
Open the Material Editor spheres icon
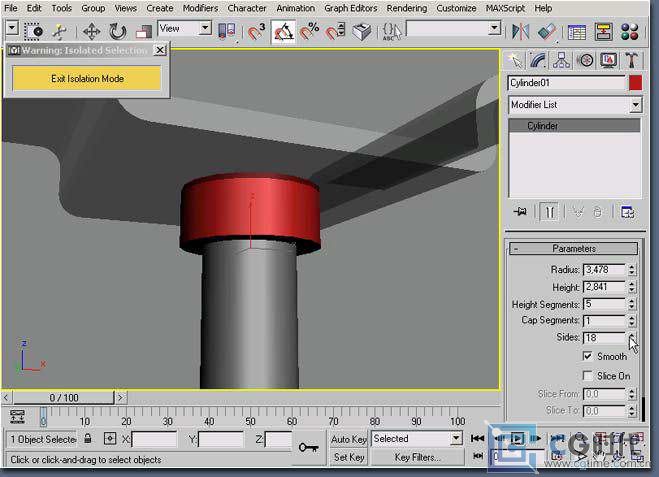pos(630,32)
